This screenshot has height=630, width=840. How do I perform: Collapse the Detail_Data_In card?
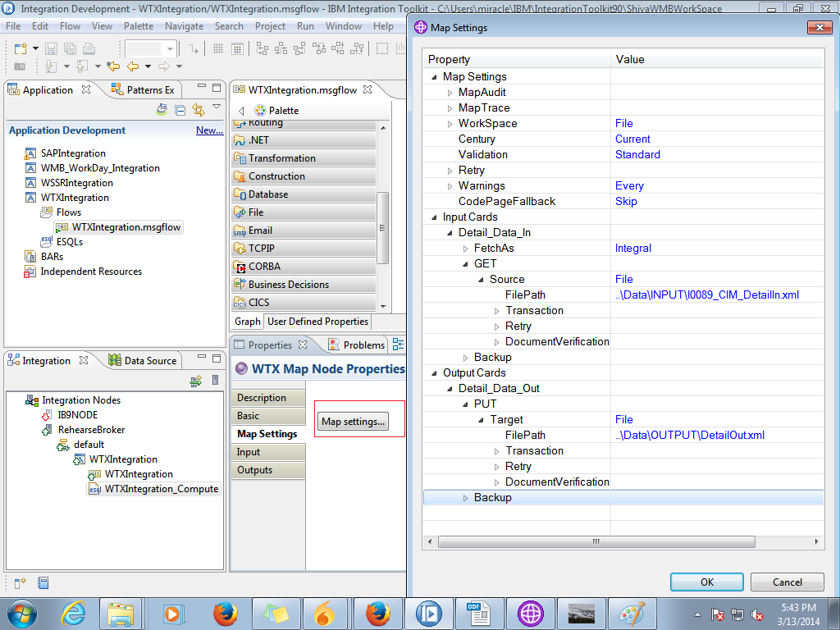(450, 232)
